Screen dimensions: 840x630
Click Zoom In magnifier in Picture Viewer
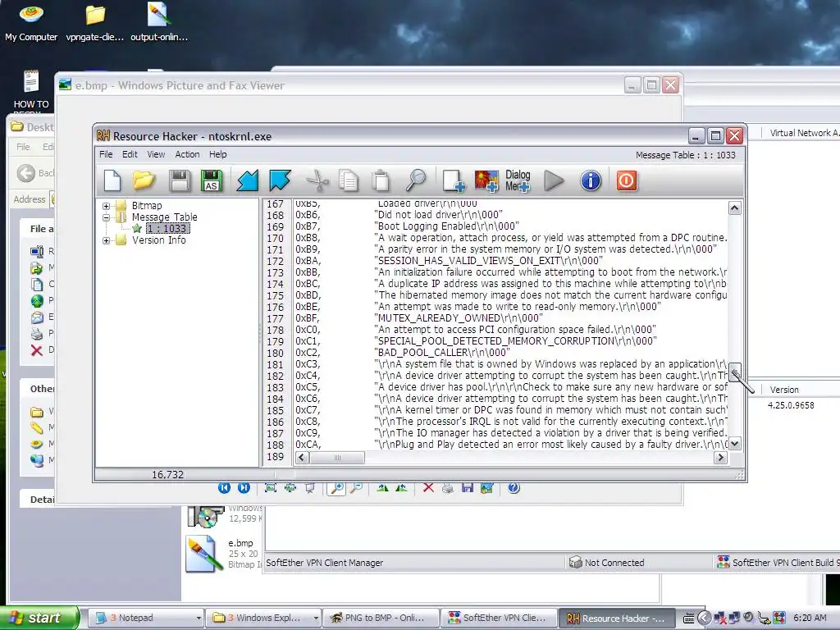click(336, 487)
